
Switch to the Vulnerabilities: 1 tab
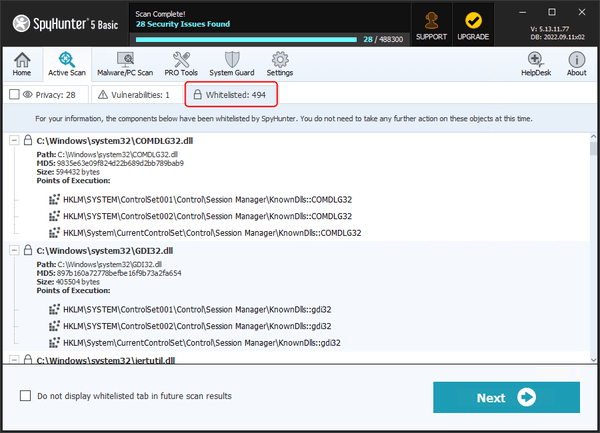click(139, 94)
